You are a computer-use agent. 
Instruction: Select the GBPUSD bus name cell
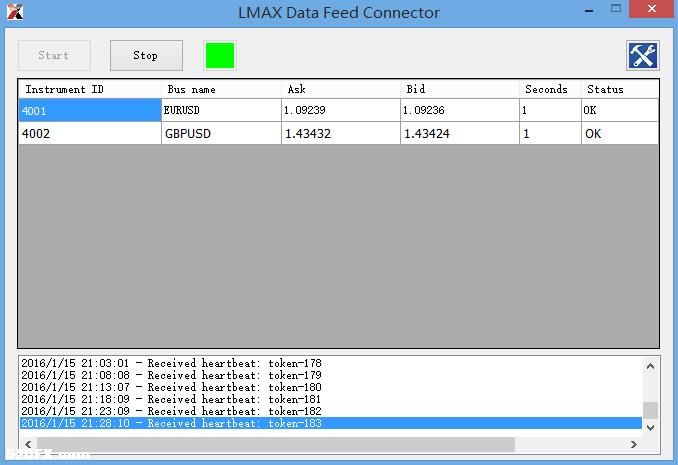point(221,133)
